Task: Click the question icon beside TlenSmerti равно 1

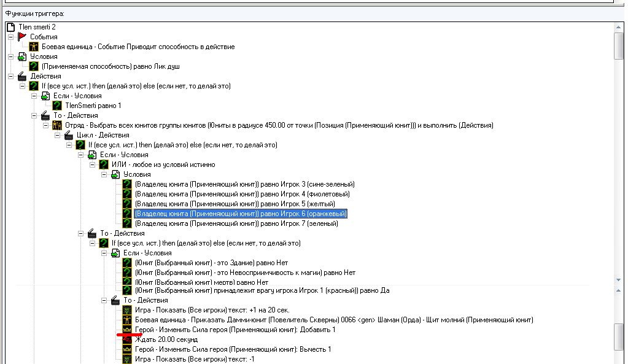Action: pos(57,106)
